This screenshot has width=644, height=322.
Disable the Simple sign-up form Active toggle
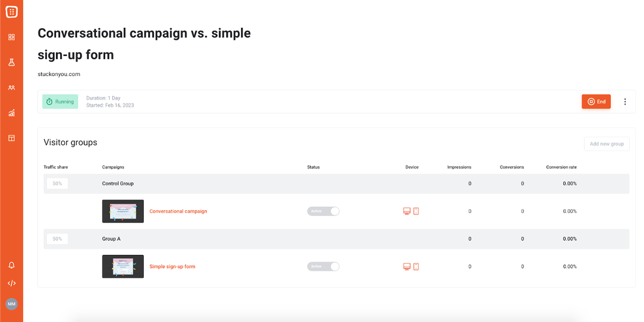(x=323, y=266)
